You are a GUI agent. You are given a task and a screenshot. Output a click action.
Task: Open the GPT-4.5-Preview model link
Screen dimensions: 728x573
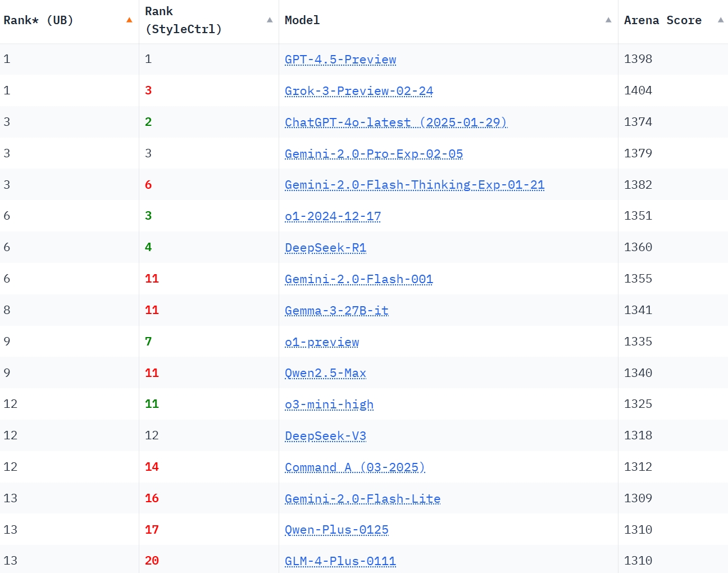coord(340,60)
